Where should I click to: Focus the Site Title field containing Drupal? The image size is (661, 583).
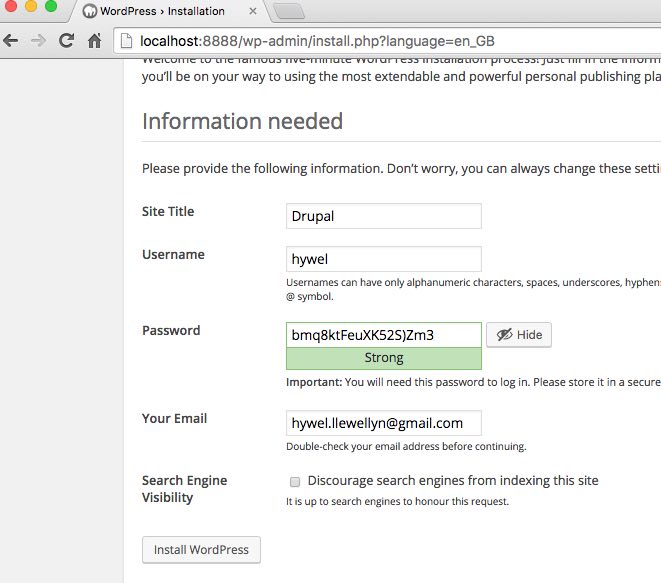(384, 216)
